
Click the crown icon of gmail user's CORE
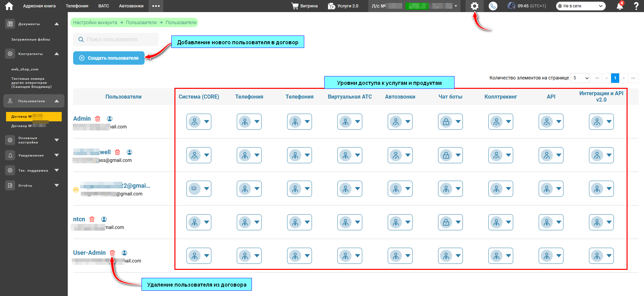(x=194, y=189)
